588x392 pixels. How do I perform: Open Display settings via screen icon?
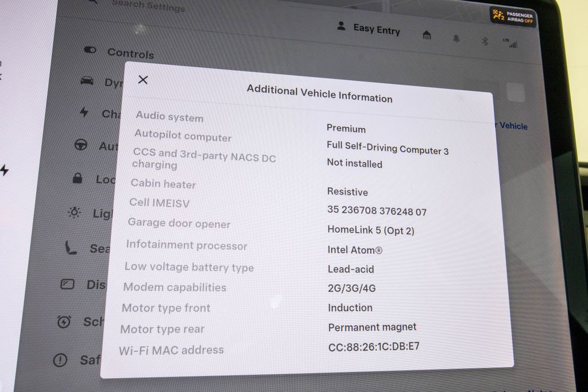coord(67,284)
